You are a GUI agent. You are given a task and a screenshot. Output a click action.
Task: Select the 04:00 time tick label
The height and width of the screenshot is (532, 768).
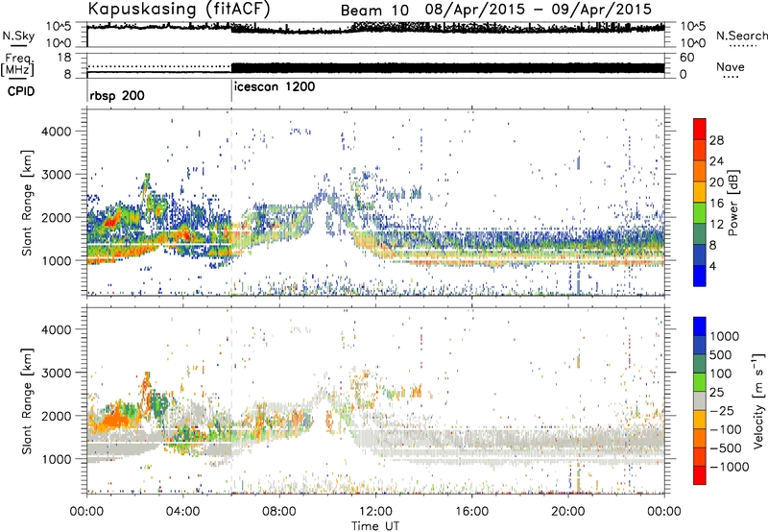tap(183, 512)
